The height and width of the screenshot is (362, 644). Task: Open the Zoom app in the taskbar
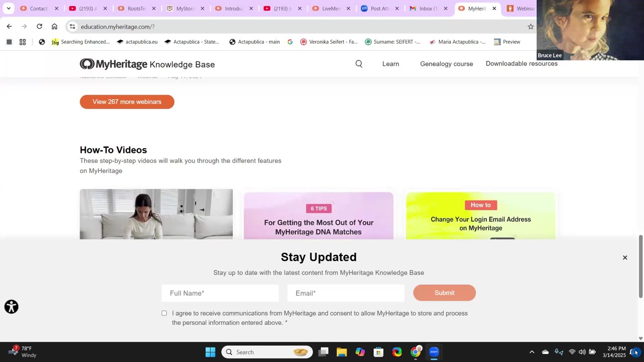coord(434,352)
